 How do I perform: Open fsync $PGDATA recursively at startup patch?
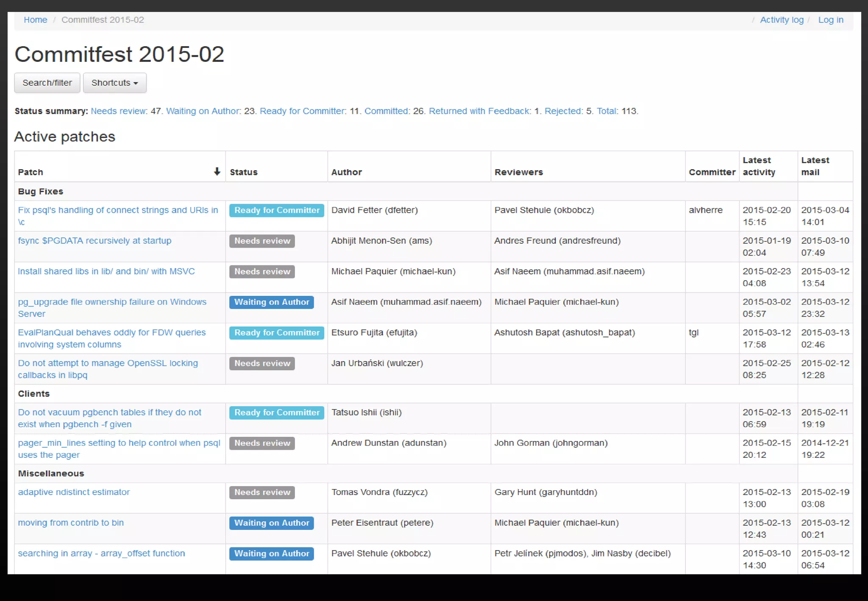(x=95, y=241)
